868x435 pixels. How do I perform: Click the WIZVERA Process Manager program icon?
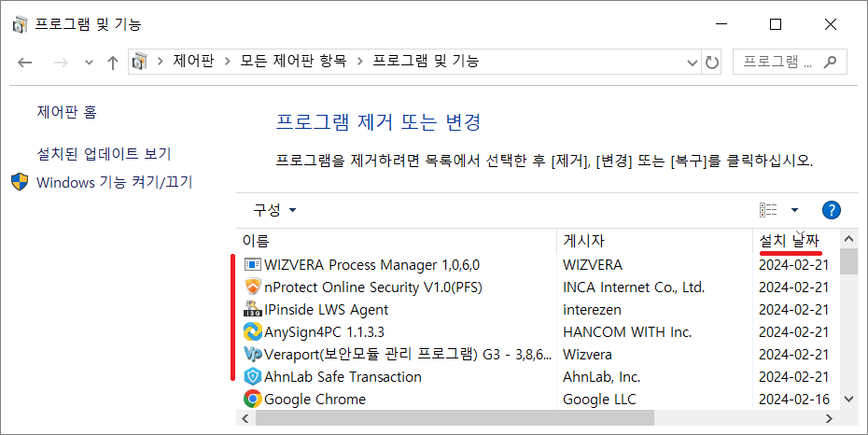pyautogui.click(x=252, y=264)
